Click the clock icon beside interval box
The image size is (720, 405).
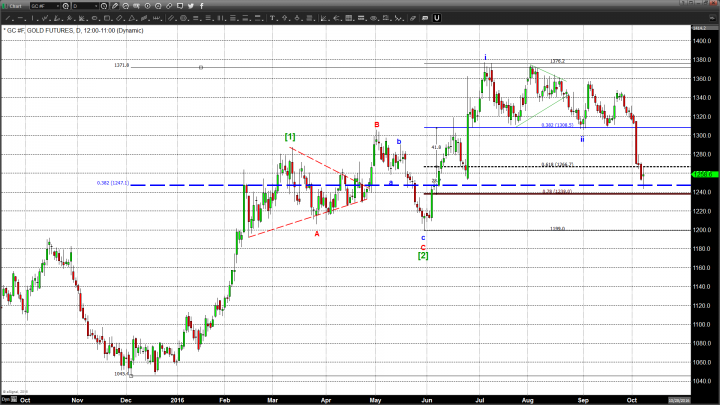(104, 6)
